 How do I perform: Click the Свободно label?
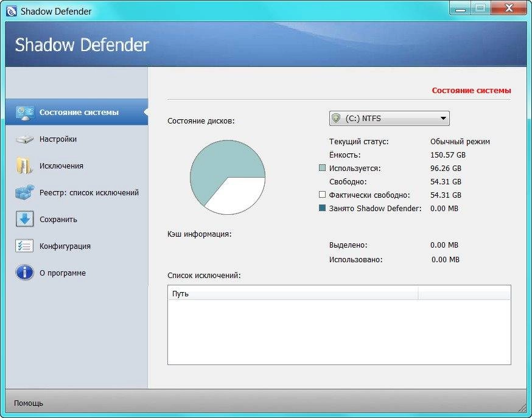(x=348, y=182)
